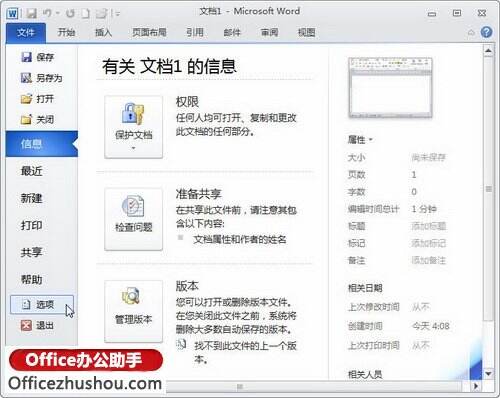Open the quick access toolbar customize arrow
The width and height of the screenshot is (500, 398).
pos(117,13)
